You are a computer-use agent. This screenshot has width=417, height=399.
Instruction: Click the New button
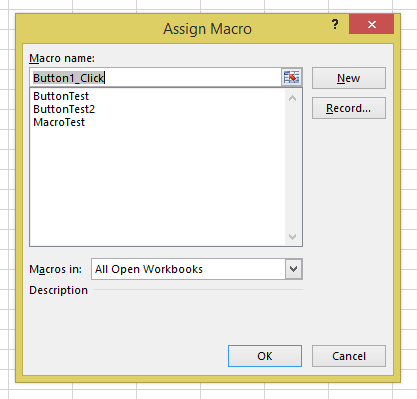click(349, 78)
